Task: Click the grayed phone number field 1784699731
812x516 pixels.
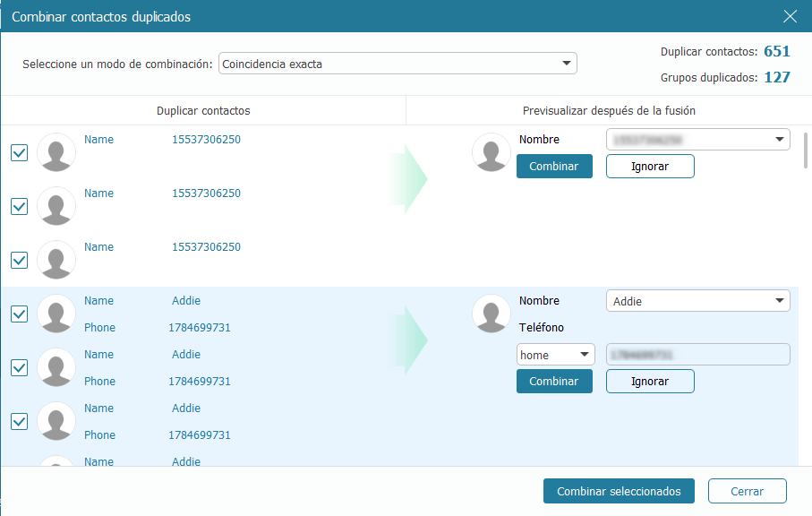Action: [697, 354]
